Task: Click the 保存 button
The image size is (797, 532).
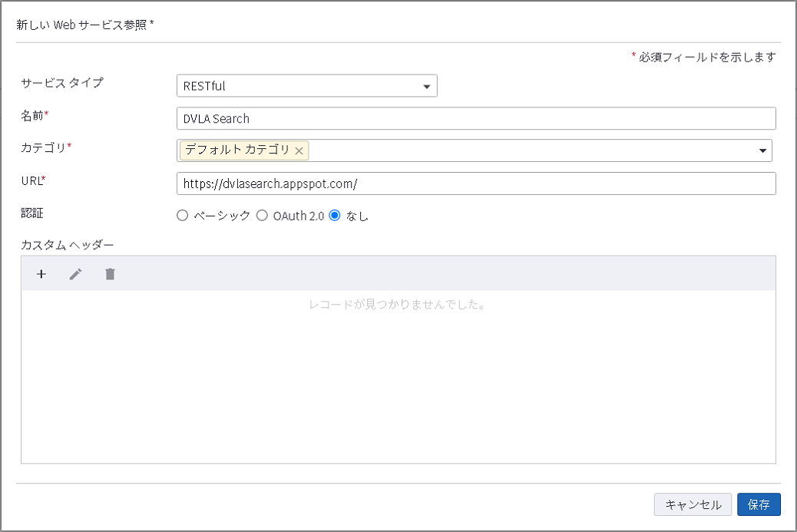Action: coord(759,504)
